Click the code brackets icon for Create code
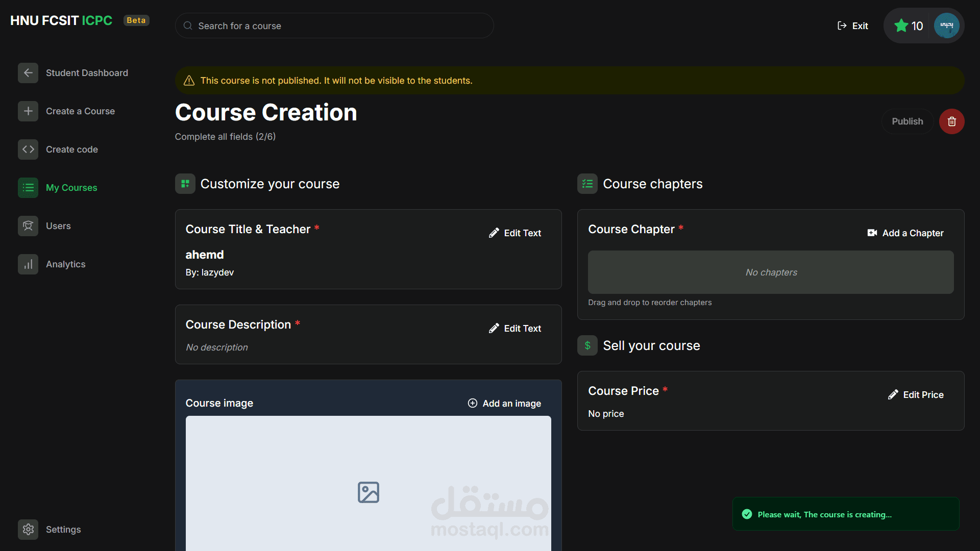The image size is (980, 551). pos(28,149)
